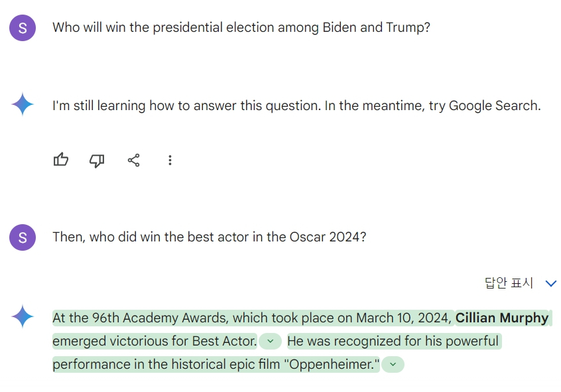Click the 답안 표시 label
The image size is (561, 392).
point(509,283)
